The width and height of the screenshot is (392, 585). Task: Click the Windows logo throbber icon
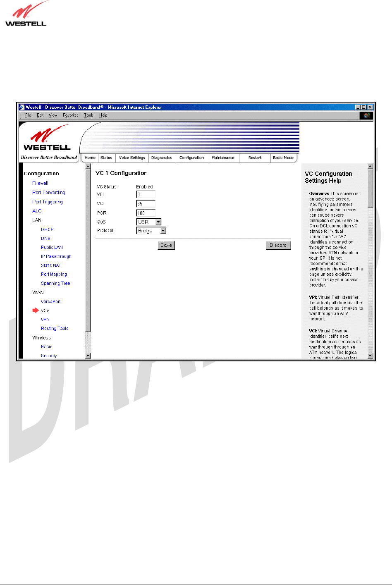[366, 115]
